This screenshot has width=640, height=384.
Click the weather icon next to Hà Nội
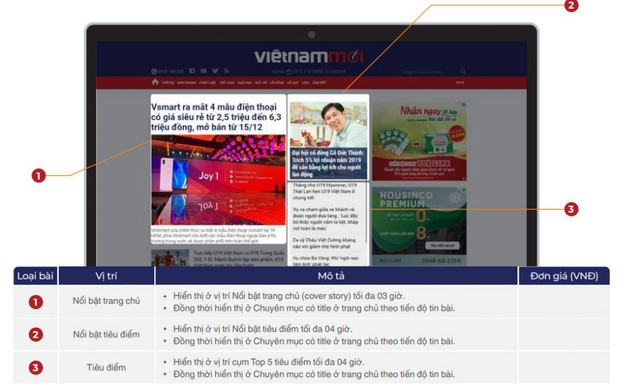(289, 72)
